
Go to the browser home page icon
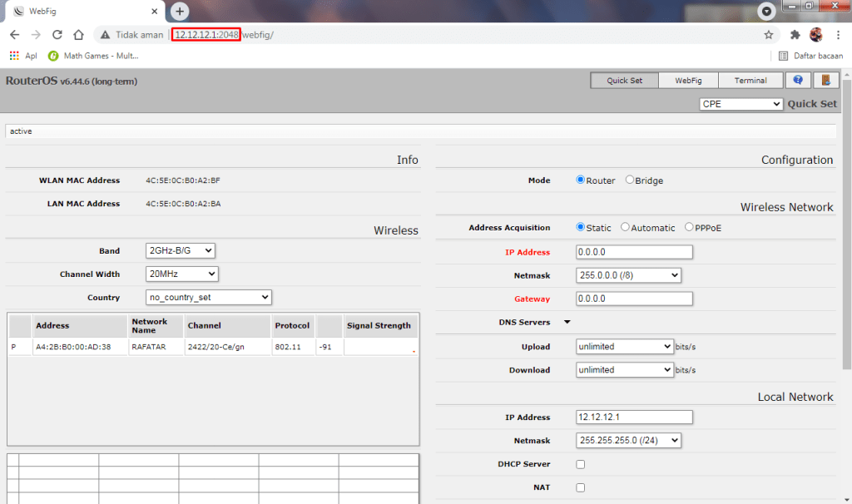(x=78, y=35)
